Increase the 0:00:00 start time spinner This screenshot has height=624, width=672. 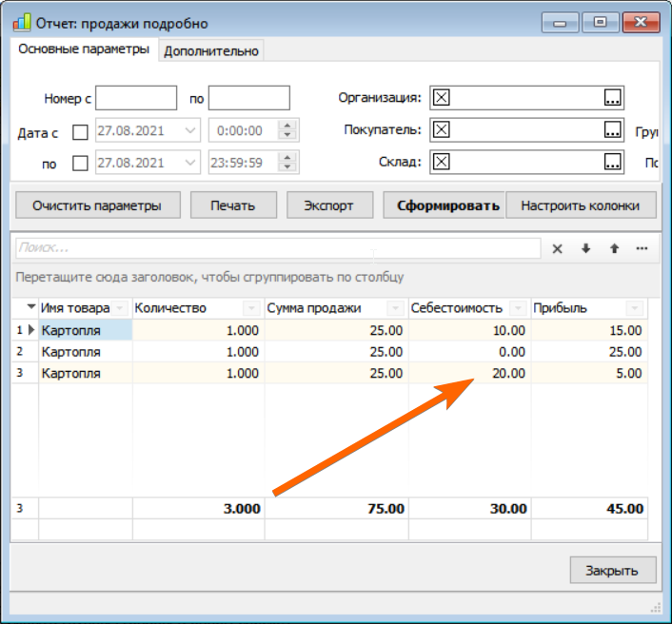[287, 126]
